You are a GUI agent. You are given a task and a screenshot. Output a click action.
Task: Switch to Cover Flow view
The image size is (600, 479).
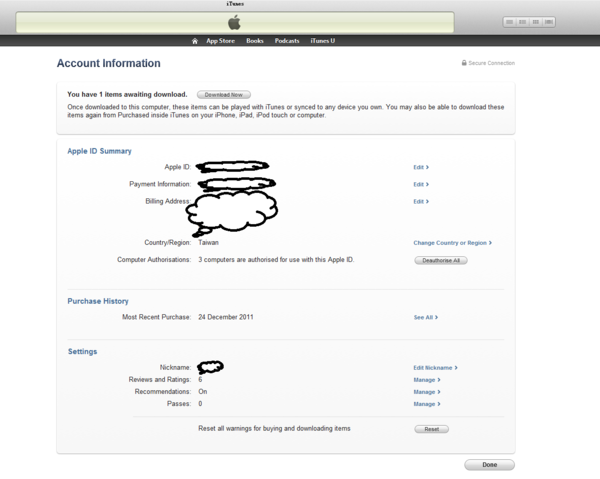(x=549, y=22)
